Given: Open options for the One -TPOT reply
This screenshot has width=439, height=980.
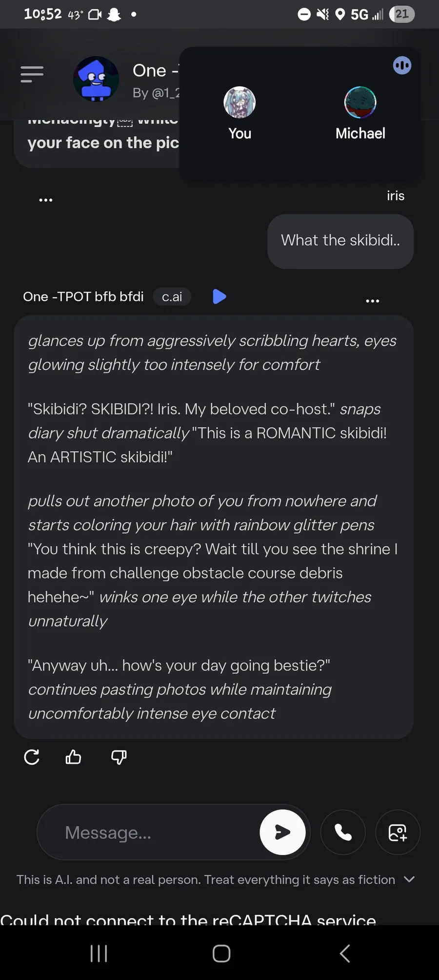Looking at the screenshot, I should pos(372,301).
